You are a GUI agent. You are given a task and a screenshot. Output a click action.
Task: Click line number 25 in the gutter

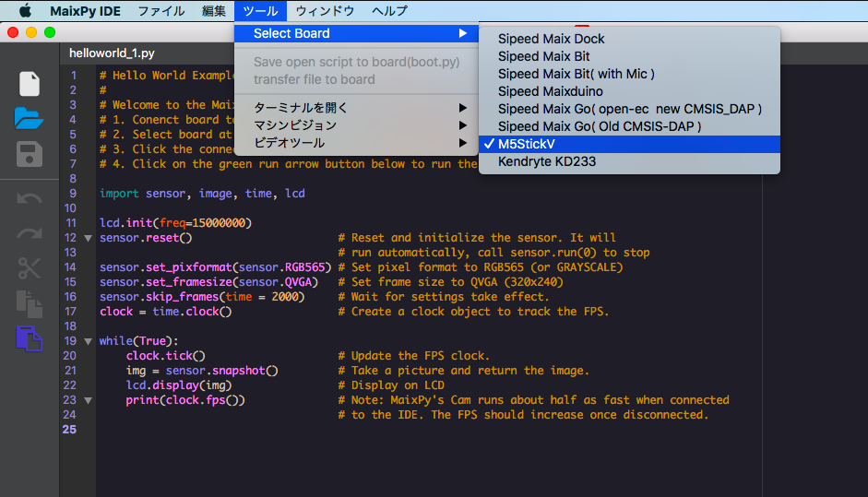tap(70, 430)
